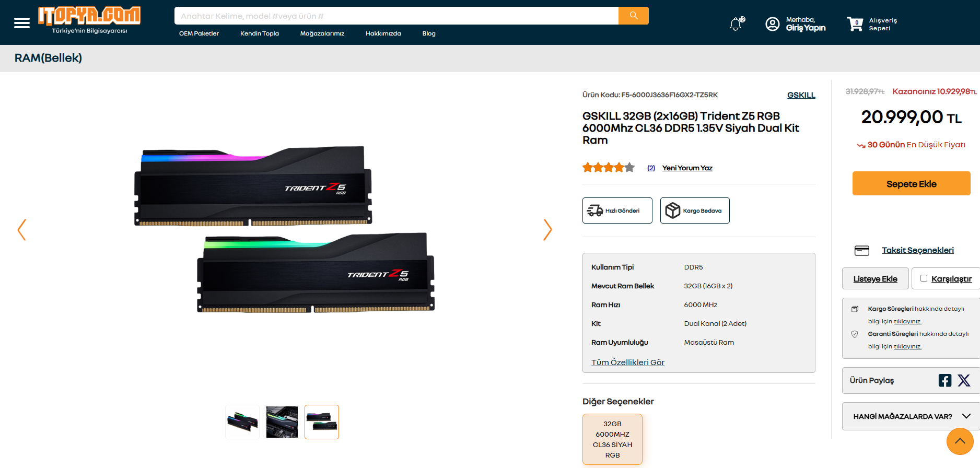The width and height of the screenshot is (980, 468).
Task: Click the star rating icons
Action: click(x=609, y=168)
